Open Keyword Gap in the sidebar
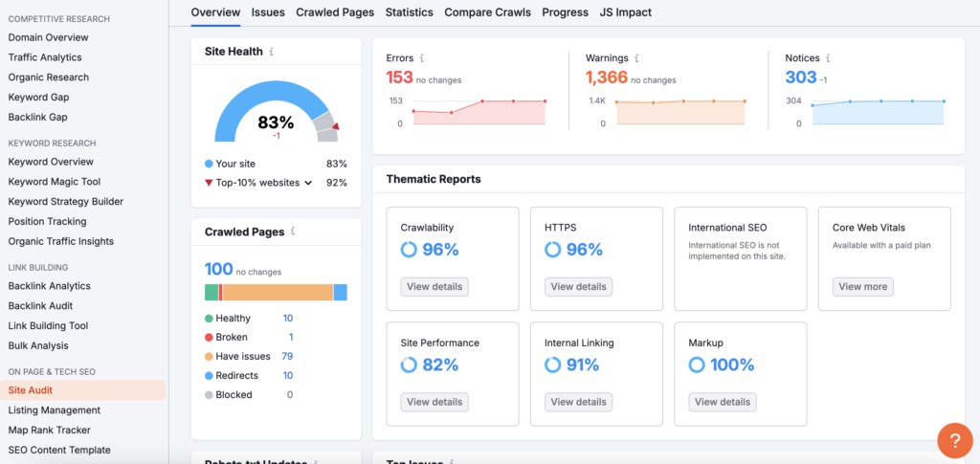This screenshot has height=464, width=980. (x=38, y=98)
